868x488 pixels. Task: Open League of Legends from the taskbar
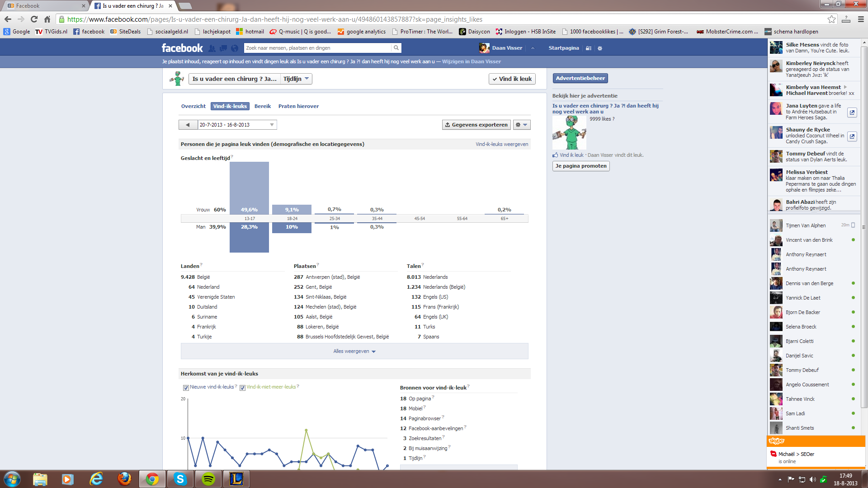click(x=236, y=479)
